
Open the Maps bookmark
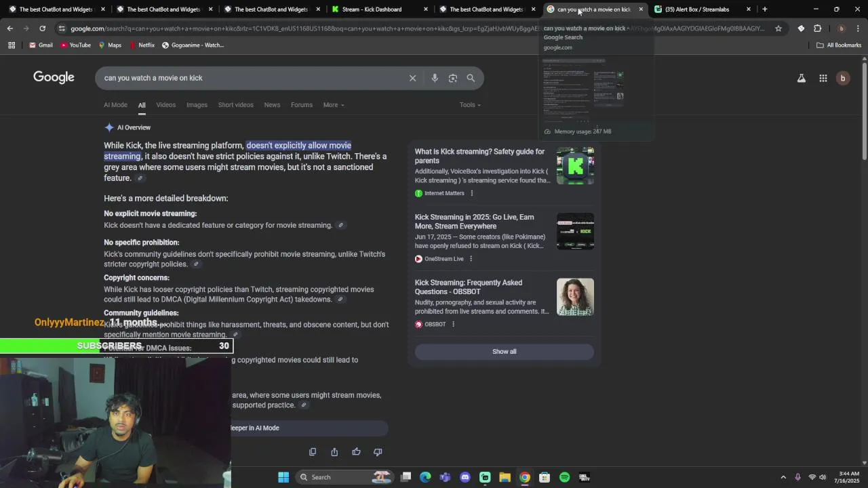coord(110,45)
